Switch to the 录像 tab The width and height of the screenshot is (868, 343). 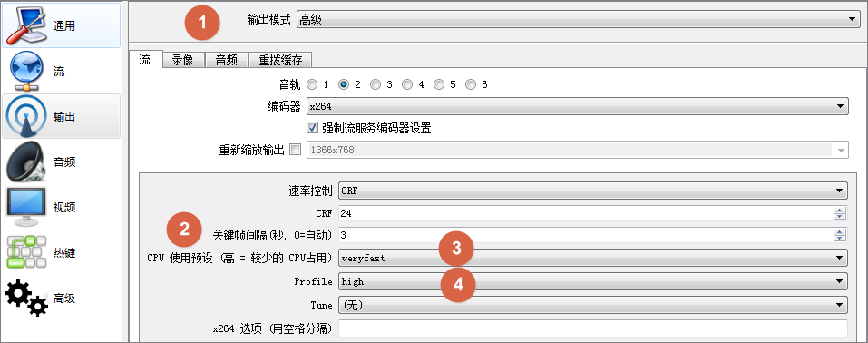[182, 61]
